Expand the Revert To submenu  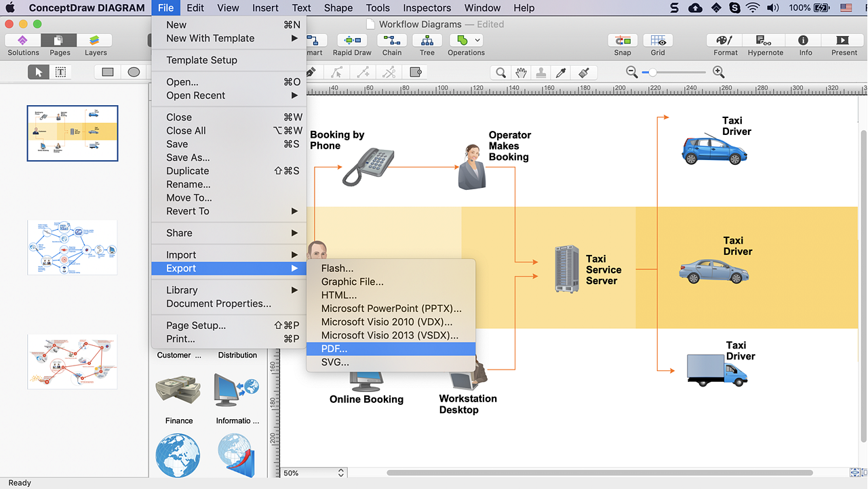pyautogui.click(x=229, y=211)
